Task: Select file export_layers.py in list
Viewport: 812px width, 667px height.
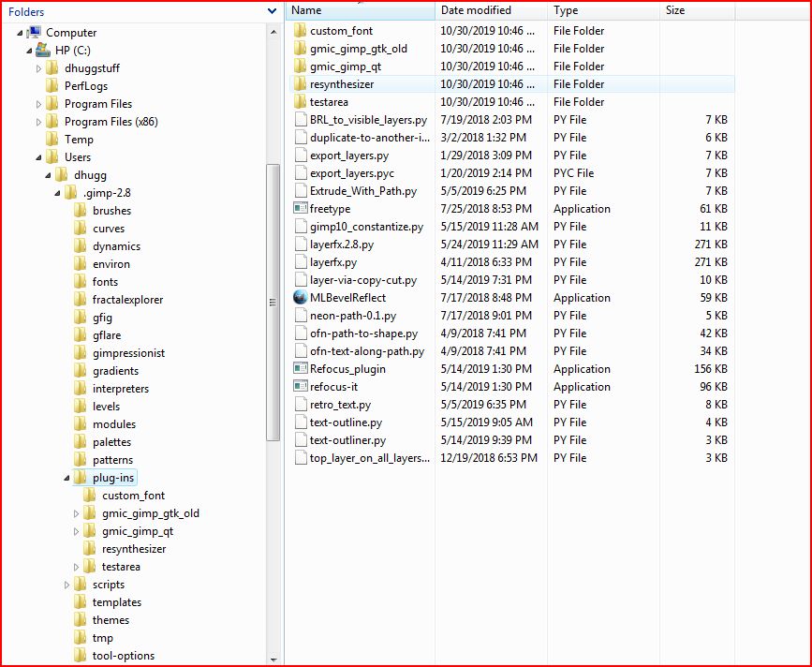Action: point(349,156)
